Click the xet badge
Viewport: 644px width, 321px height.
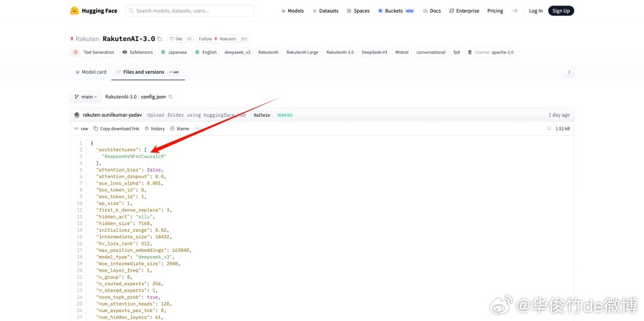tap(174, 72)
